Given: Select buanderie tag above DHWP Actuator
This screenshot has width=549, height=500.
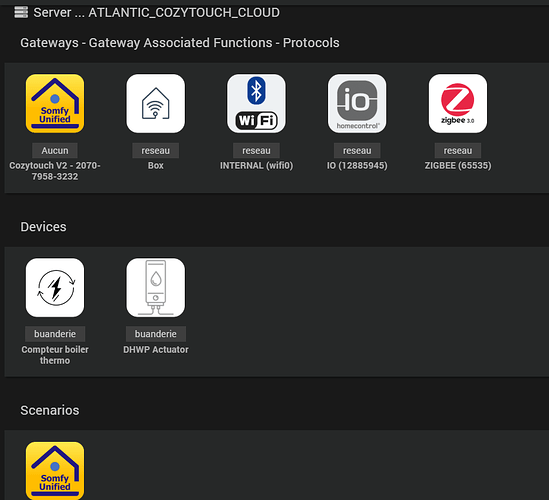Looking at the screenshot, I should pos(156,334).
